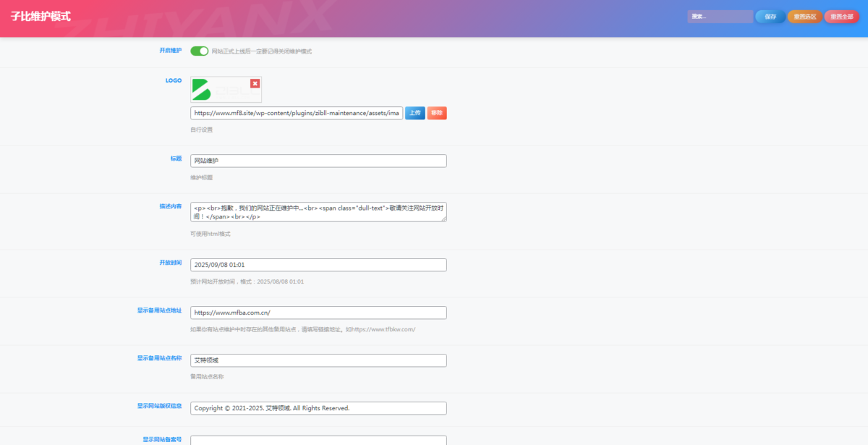
Task: Grab the resize handle of description textarea
Action: [444, 219]
